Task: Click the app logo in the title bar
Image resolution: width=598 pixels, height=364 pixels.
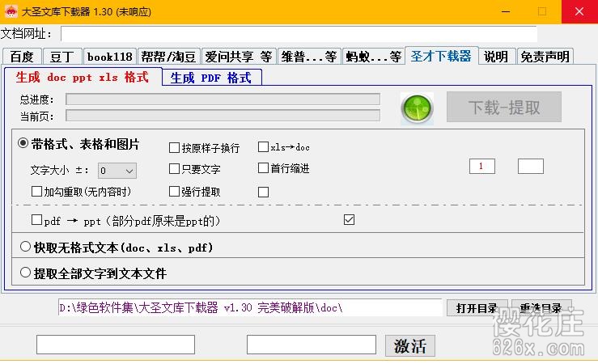Action: [x=11, y=11]
